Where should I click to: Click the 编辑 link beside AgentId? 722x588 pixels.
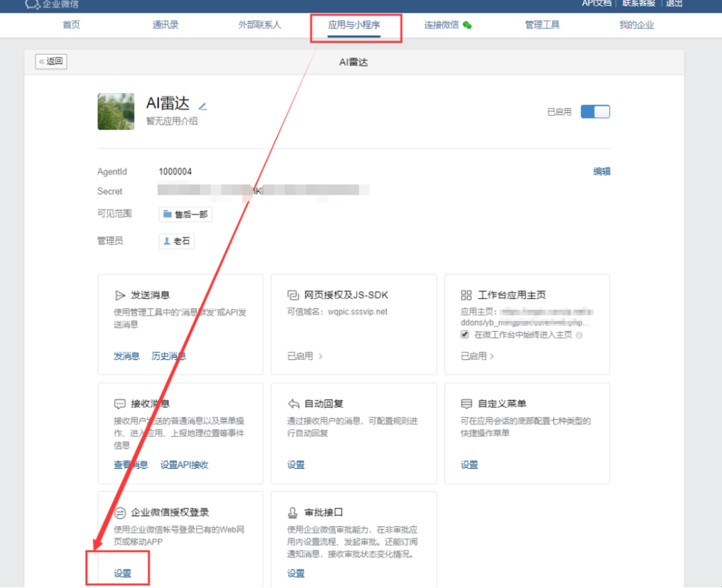click(x=602, y=171)
